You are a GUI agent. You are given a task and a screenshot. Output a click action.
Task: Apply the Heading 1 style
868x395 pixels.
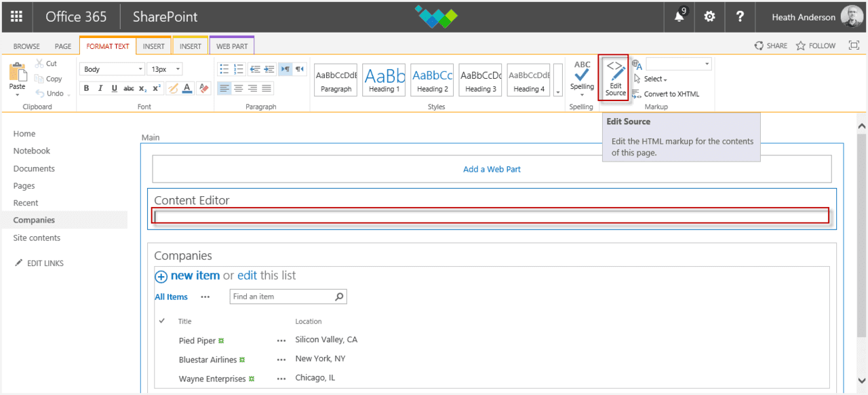(x=384, y=80)
